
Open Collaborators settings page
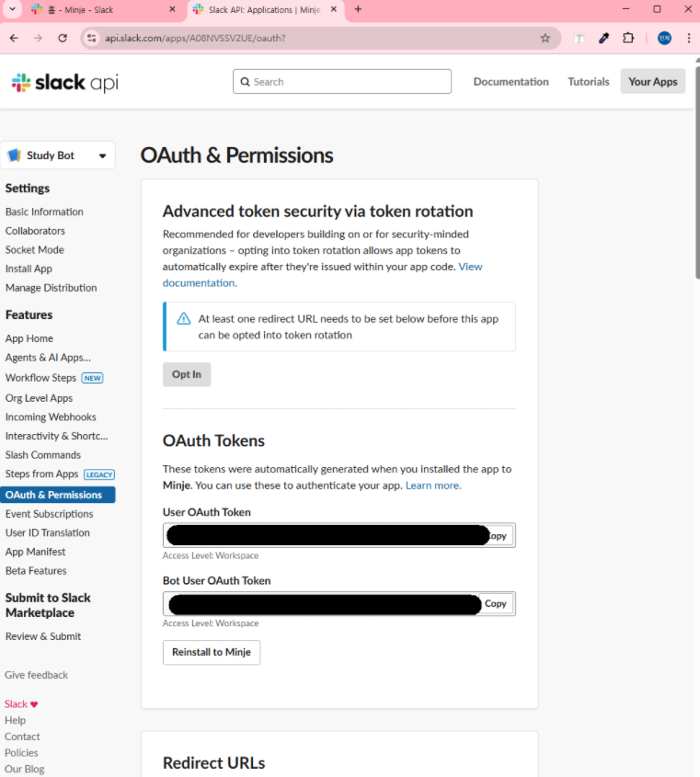pyautogui.click(x=35, y=231)
